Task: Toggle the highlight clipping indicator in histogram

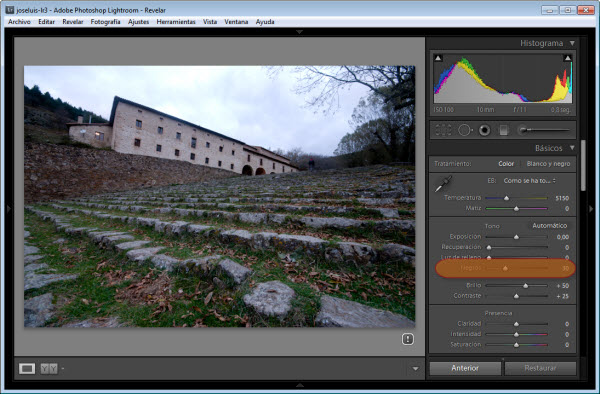Action: pyautogui.click(x=567, y=58)
